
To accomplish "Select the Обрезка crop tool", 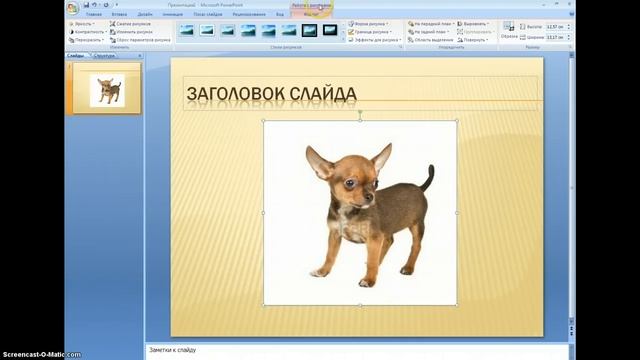I will coord(509,31).
